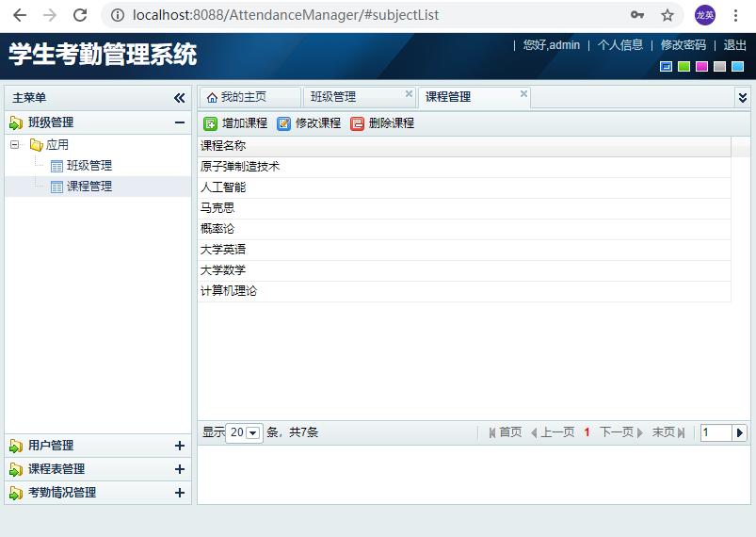Click 删除课程 button

point(382,123)
